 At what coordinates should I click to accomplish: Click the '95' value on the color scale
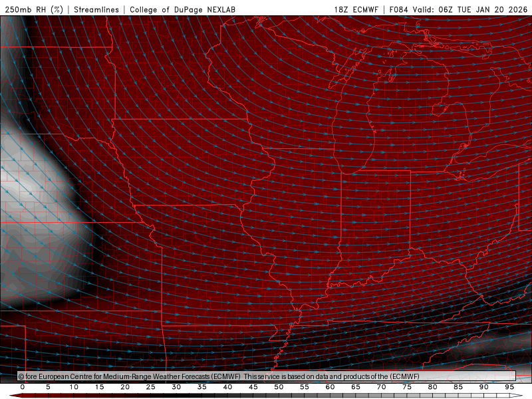coord(509,387)
